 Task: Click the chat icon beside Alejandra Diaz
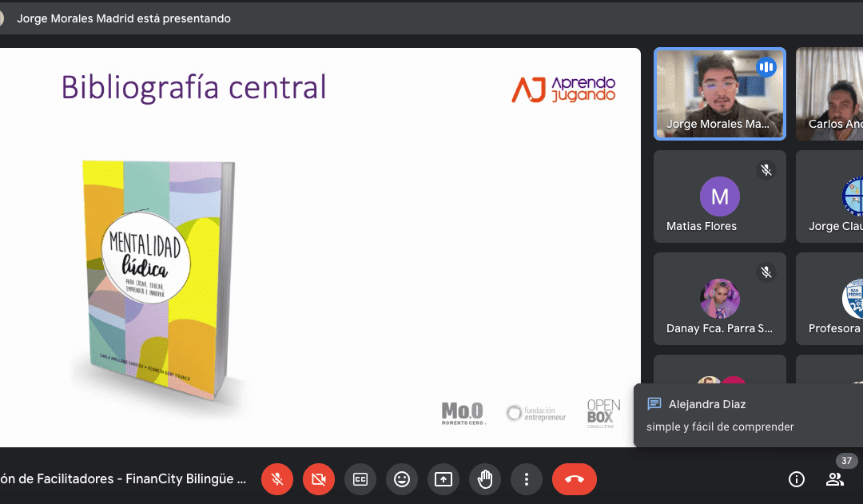(x=654, y=404)
